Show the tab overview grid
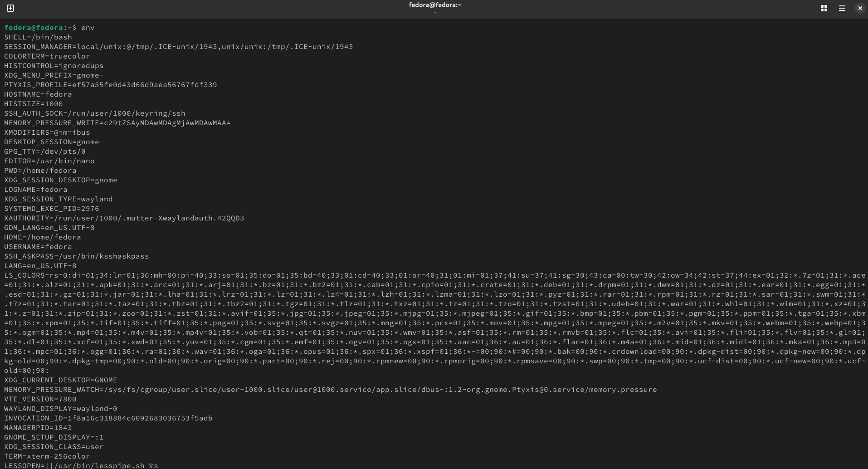Screen dimensions: 868x469 824,8
